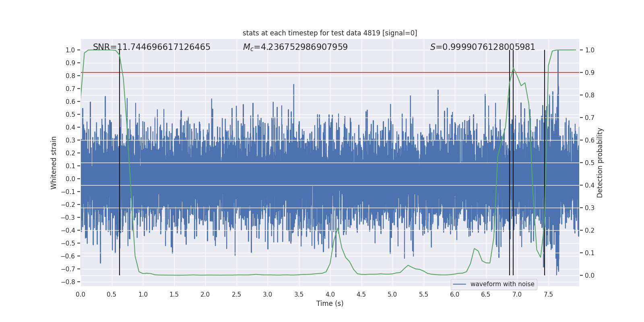
Task: Click the right axis tick label 0.9
Action: (590, 72)
